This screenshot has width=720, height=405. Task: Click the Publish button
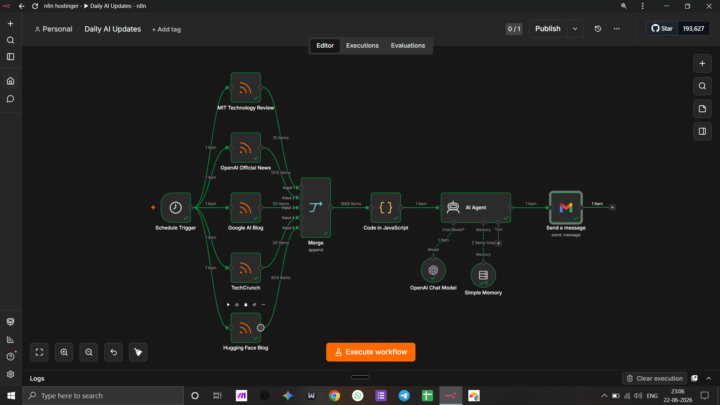coord(548,28)
